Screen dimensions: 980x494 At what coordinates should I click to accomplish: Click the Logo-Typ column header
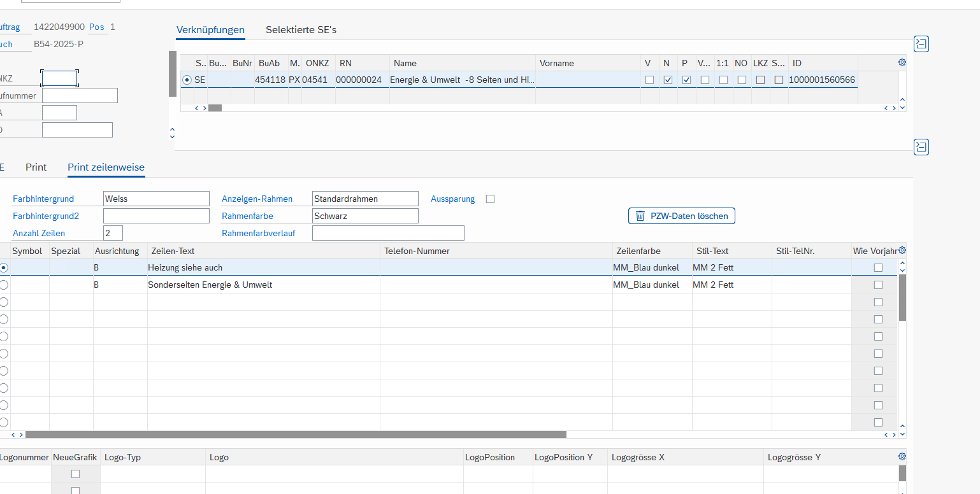point(153,457)
